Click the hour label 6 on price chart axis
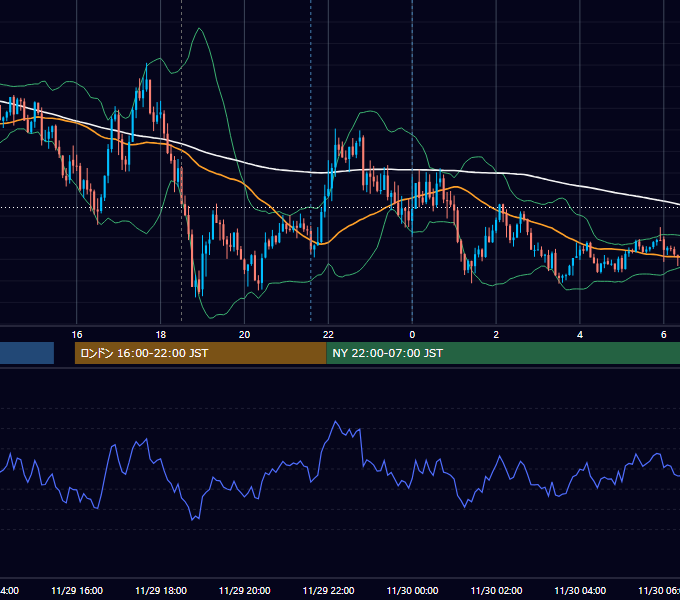This screenshot has width=680, height=600. 664,335
